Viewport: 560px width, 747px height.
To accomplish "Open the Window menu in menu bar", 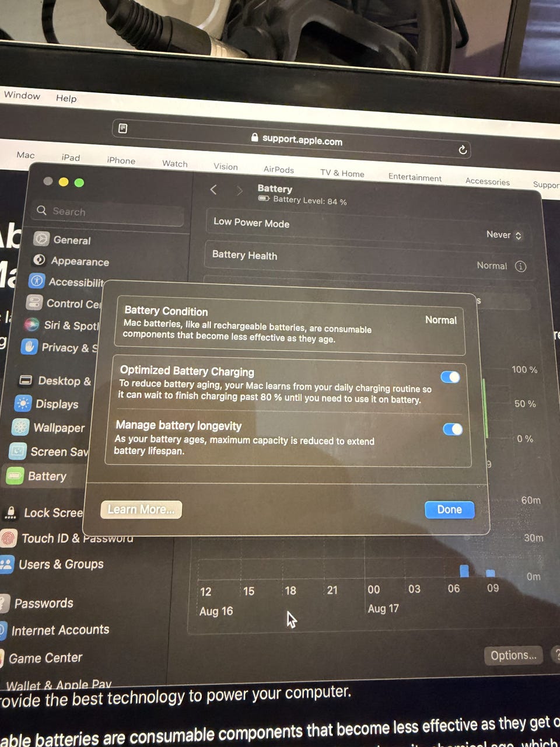I will pyautogui.click(x=22, y=95).
